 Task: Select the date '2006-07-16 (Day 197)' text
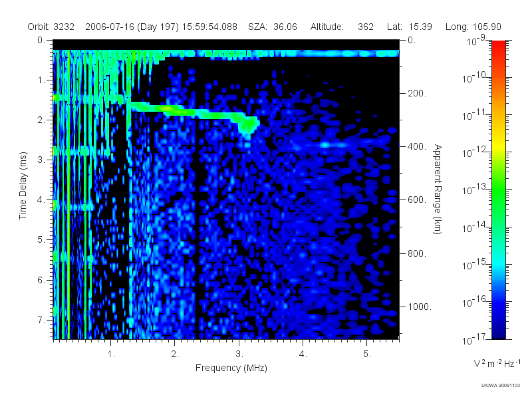[132, 27]
